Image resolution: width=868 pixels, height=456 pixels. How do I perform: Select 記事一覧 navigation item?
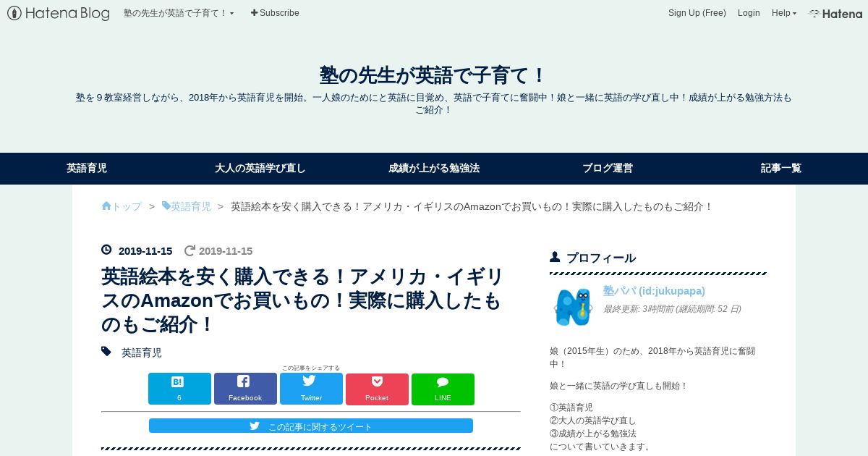click(x=781, y=168)
